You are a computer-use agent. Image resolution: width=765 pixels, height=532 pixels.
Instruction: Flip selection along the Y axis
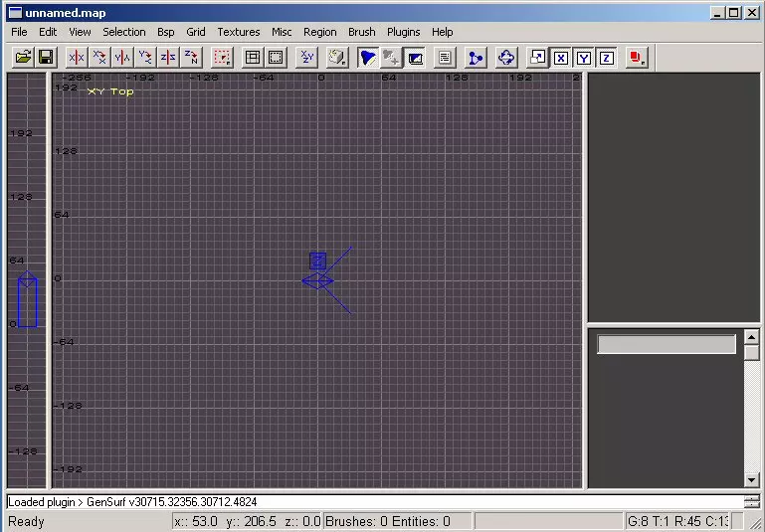click(122, 58)
